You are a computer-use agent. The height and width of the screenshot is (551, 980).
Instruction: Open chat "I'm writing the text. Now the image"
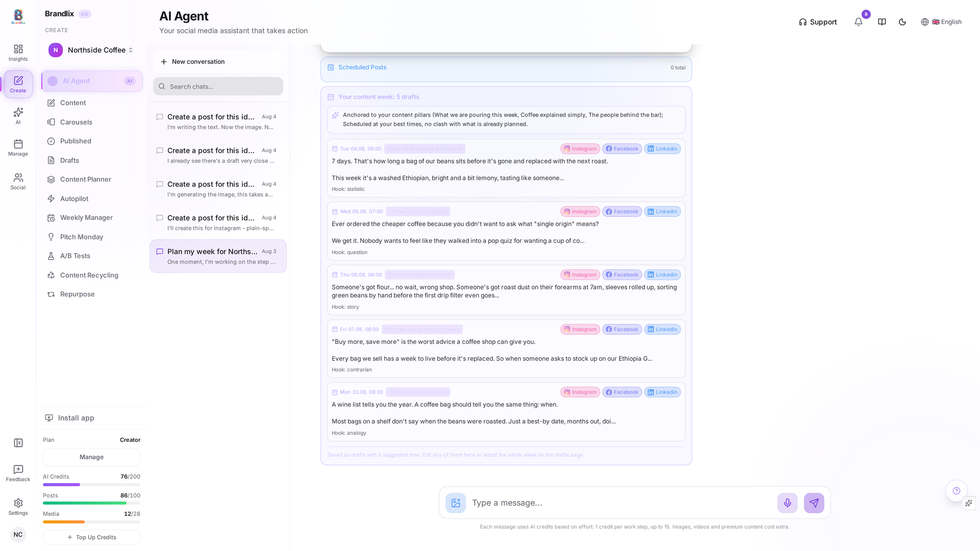point(218,121)
